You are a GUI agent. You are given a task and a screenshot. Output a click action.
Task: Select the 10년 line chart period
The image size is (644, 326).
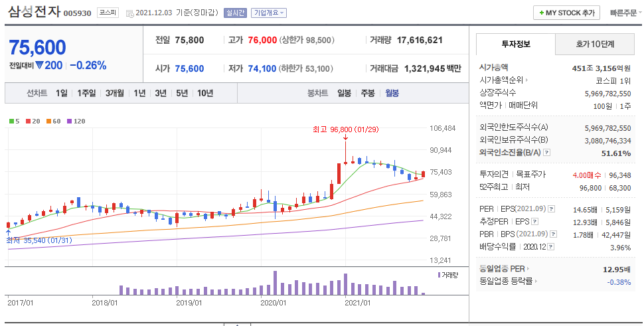pos(205,93)
